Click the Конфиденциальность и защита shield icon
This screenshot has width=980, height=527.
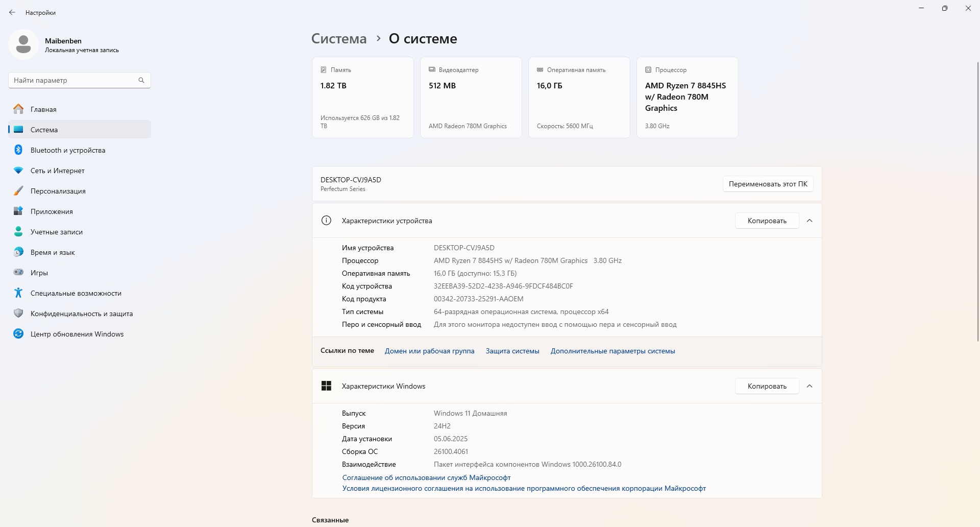(18, 314)
